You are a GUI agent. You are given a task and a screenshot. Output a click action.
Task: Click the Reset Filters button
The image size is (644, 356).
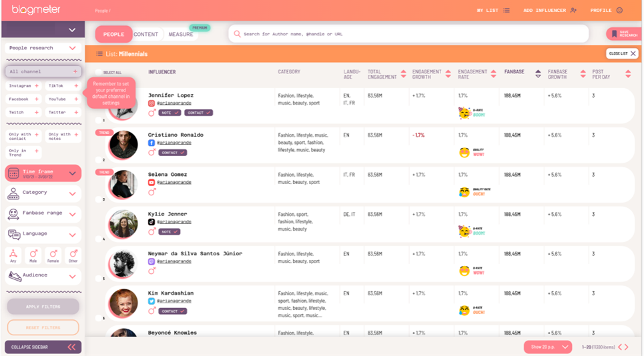pyautogui.click(x=43, y=328)
